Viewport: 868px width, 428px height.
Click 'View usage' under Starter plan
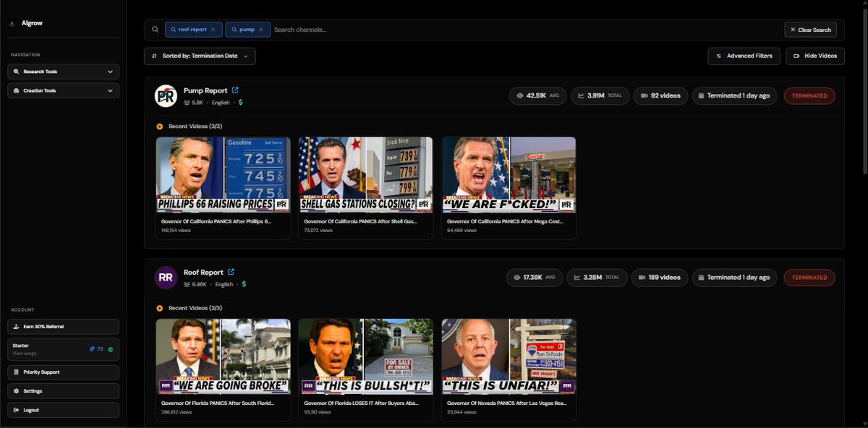click(24, 354)
